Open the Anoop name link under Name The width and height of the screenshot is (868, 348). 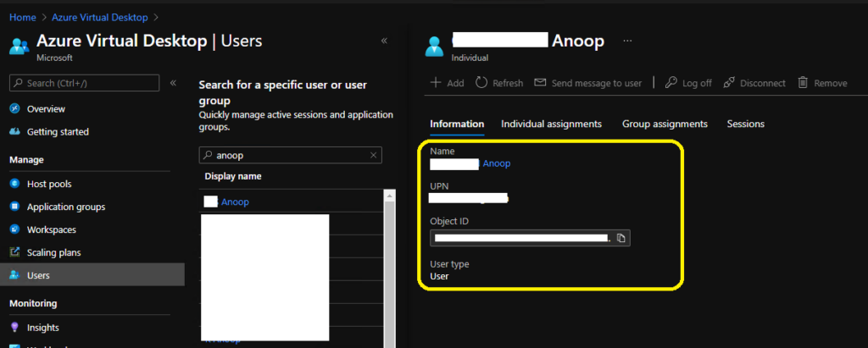click(x=497, y=163)
